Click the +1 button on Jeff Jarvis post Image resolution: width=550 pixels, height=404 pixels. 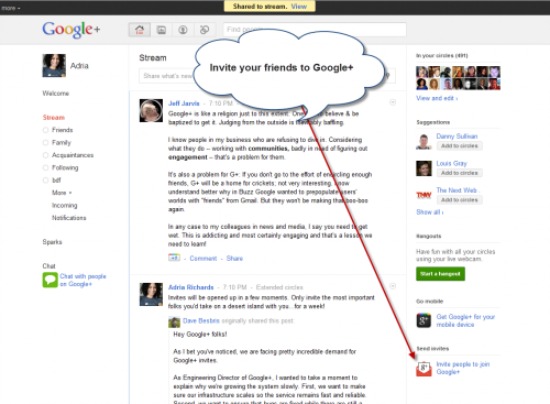coord(174,258)
